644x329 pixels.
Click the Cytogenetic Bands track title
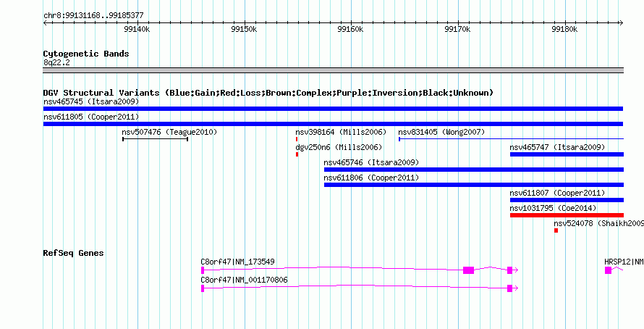[86, 54]
